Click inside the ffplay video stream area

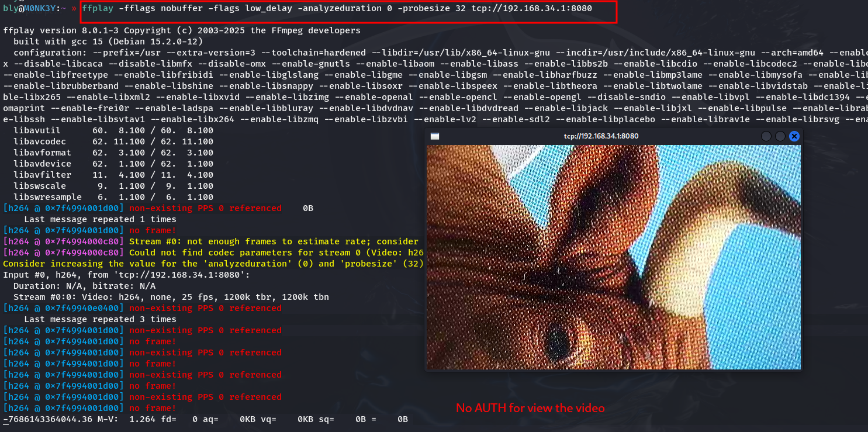click(613, 257)
